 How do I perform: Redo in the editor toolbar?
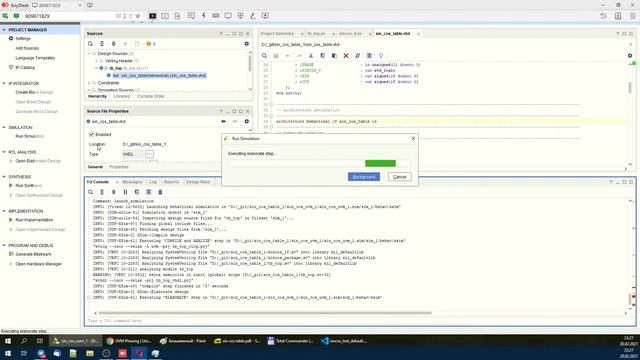299,56
